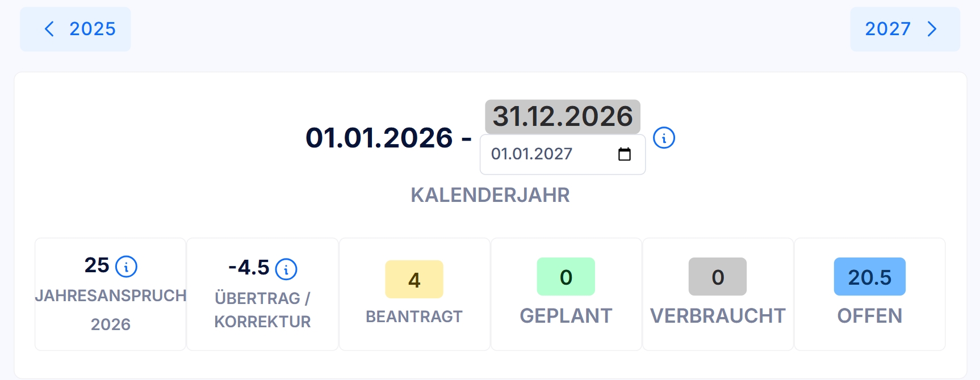Click the blue Offen badge showing 20.5
This screenshot has width=980, height=380.
pos(870,277)
